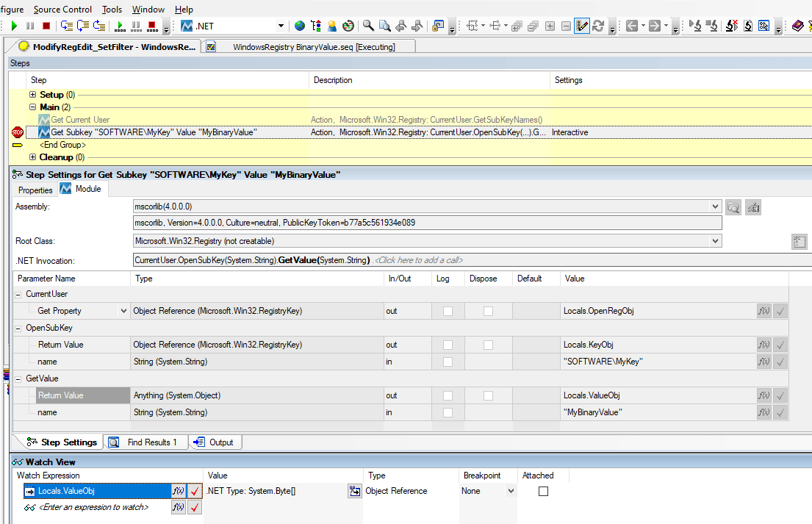Toggle Dispose checkbox for OpenSubKey Return Value
Screen dimensions: 812x524
[x=489, y=345]
